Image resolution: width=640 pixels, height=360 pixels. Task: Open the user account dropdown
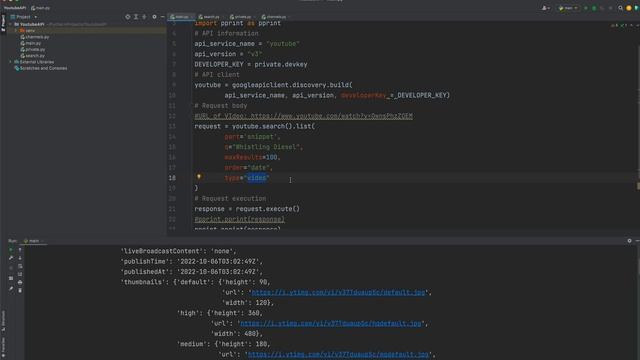coord(546,8)
